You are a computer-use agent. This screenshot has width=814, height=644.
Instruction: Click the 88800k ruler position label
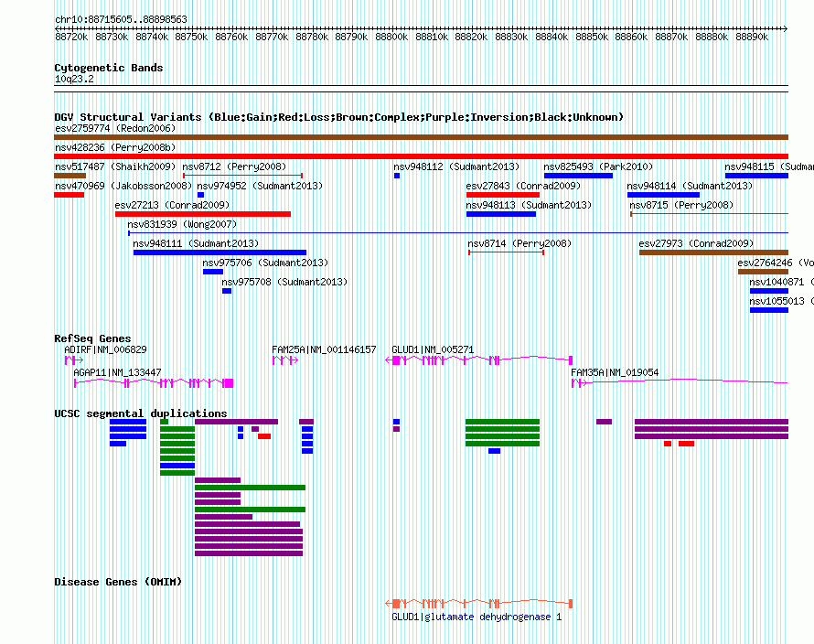click(391, 37)
